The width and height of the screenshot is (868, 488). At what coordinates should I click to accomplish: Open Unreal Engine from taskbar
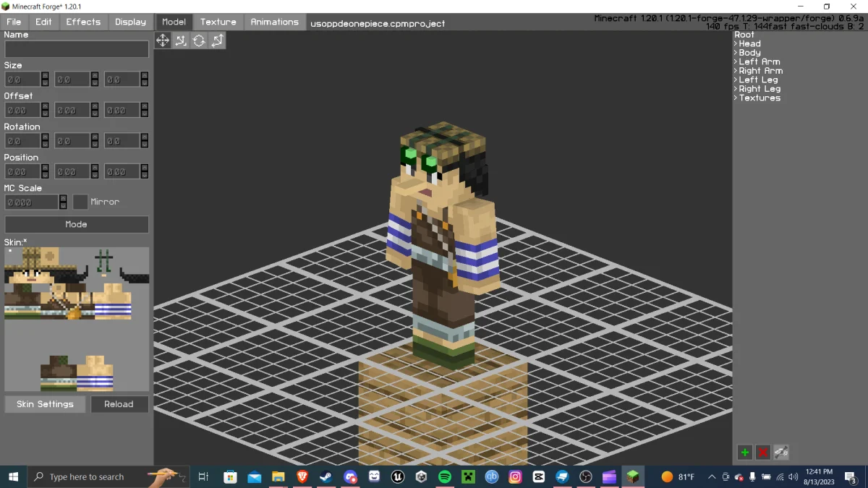[x=397, y=476]
